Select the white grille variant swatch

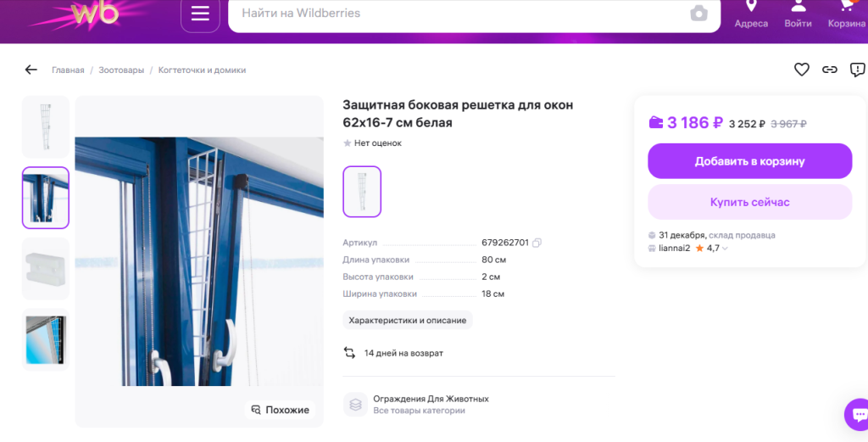pyautogui.click(x=362, y=191)
